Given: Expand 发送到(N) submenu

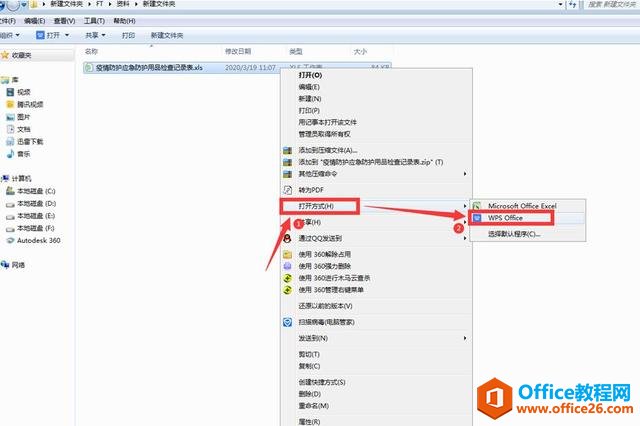Looking at the screenshot, I should [464, 338].
